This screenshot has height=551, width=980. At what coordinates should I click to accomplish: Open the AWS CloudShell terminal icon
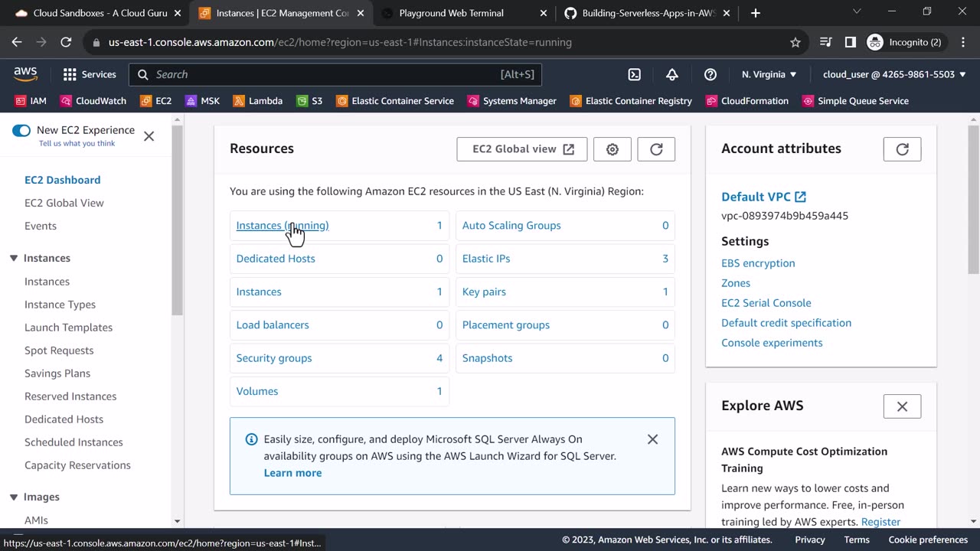coord(634,74)
